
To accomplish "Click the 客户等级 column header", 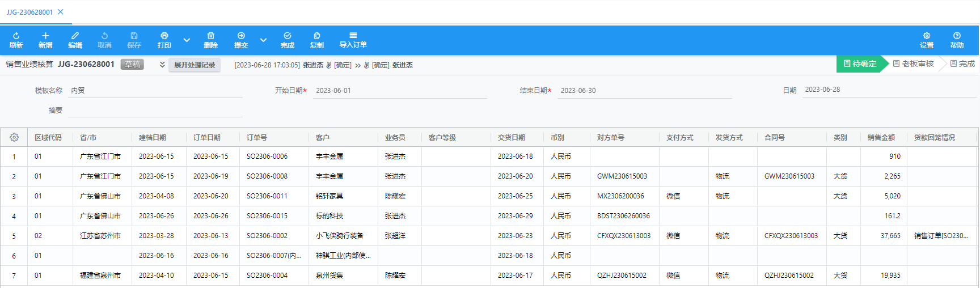I will (x=442, y=138).
